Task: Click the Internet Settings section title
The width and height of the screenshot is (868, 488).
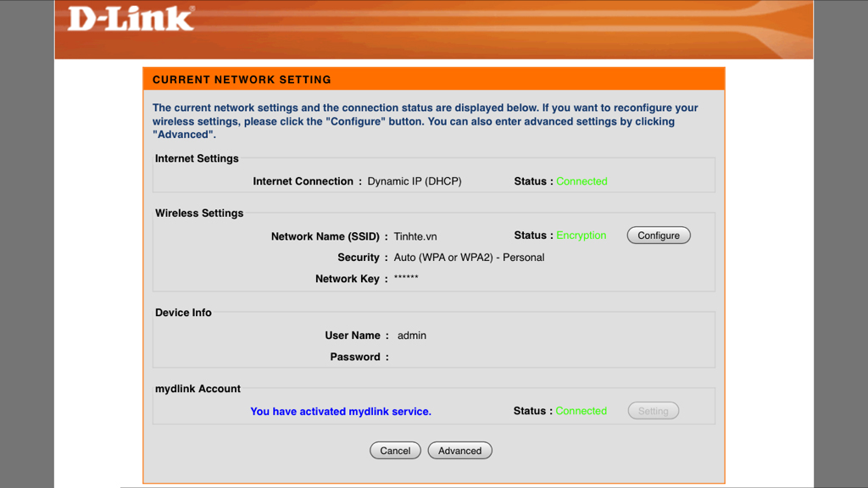Action: coord(197,158)
